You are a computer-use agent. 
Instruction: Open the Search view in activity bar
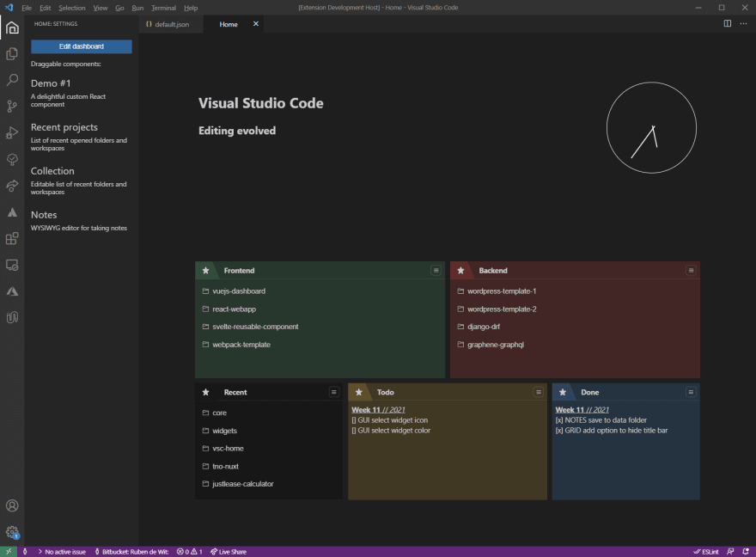(12, 80)
